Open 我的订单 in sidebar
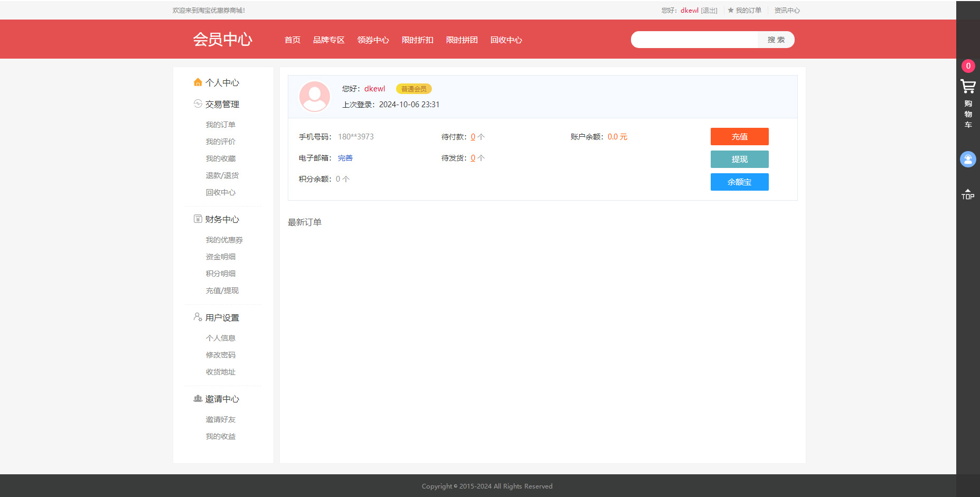The width and height of the screenshot is (980, 497). coord(221,124)
